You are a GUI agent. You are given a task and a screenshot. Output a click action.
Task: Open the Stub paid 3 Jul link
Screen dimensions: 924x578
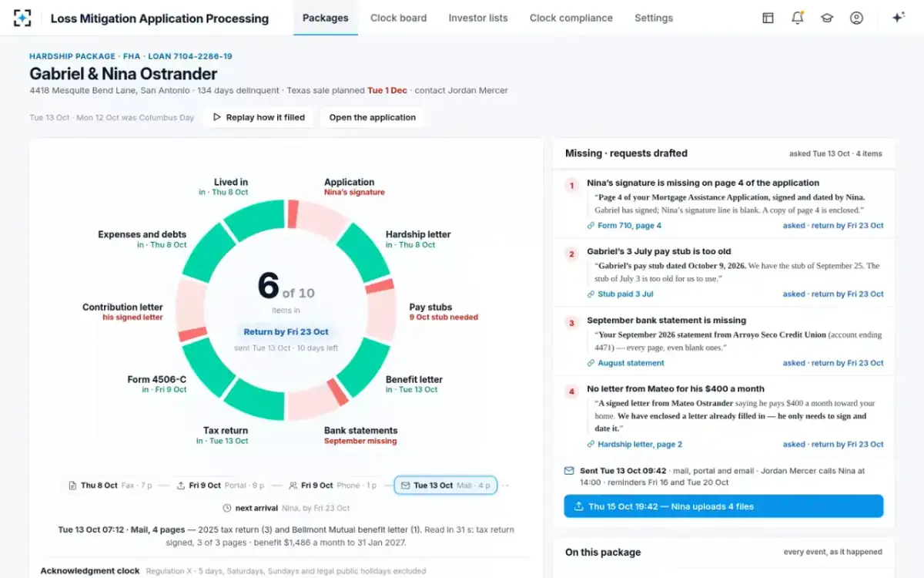tap(625, 294)
